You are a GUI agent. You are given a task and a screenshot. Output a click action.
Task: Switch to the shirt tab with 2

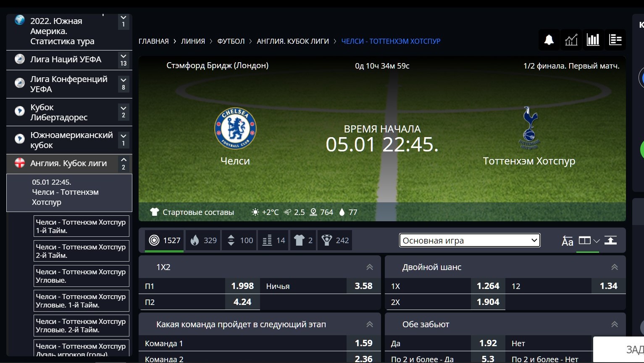click(303, 241)
